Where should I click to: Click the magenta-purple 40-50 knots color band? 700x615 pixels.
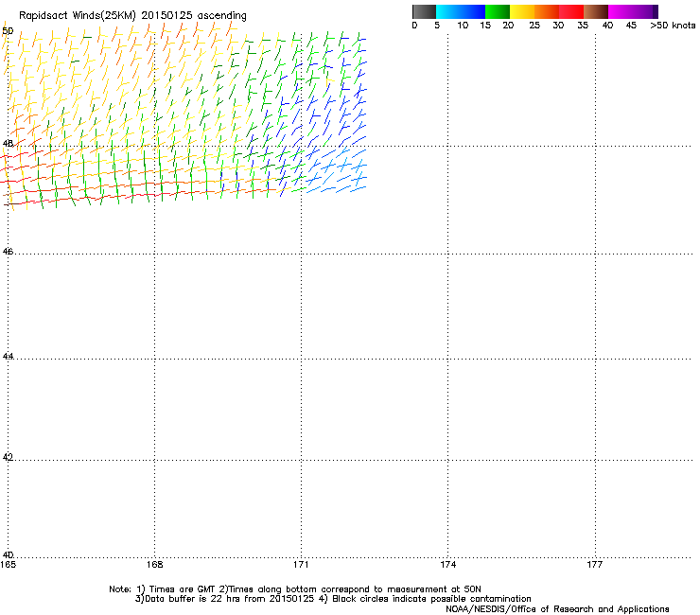coord(633,11)
